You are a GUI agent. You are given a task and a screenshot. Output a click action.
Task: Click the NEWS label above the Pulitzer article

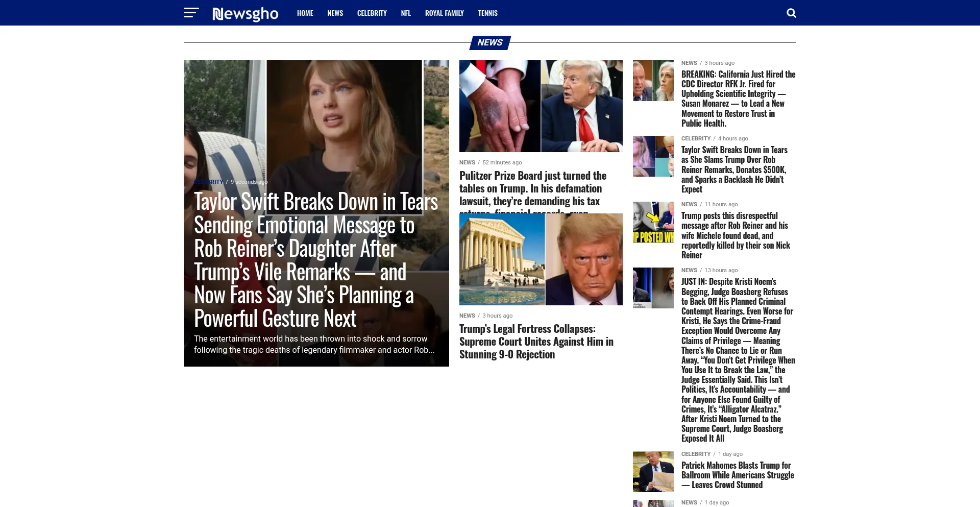[466, 162]
